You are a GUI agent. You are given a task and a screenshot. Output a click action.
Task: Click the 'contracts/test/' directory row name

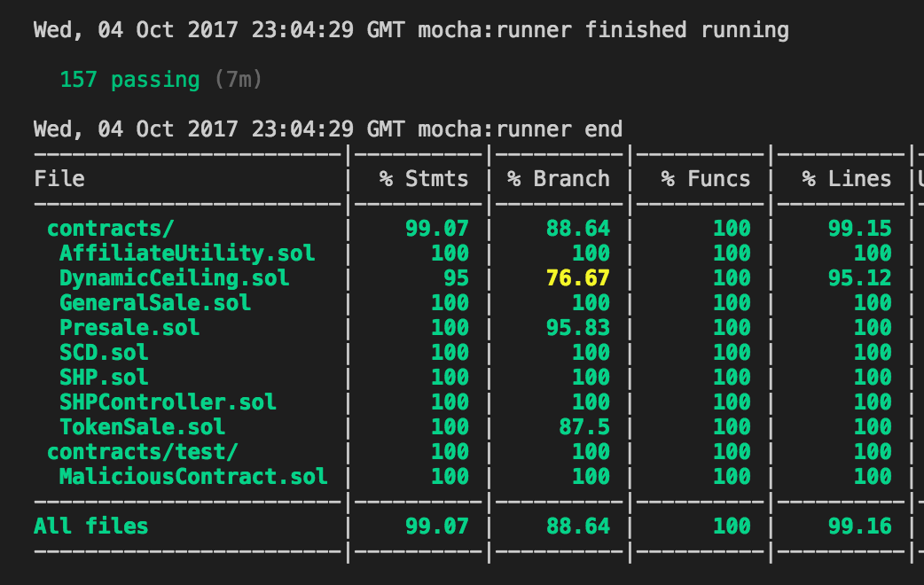tap(143, 452)
